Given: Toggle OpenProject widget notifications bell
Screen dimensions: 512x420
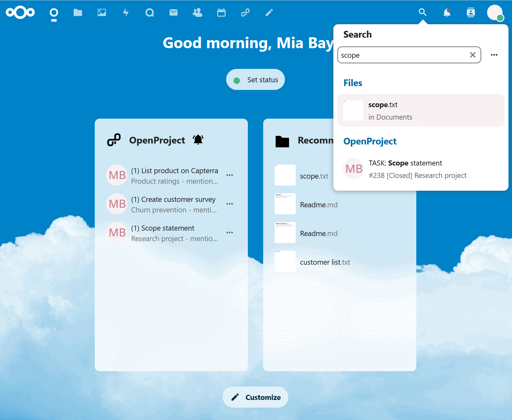Looking at the screenshot, I should 198,140.
